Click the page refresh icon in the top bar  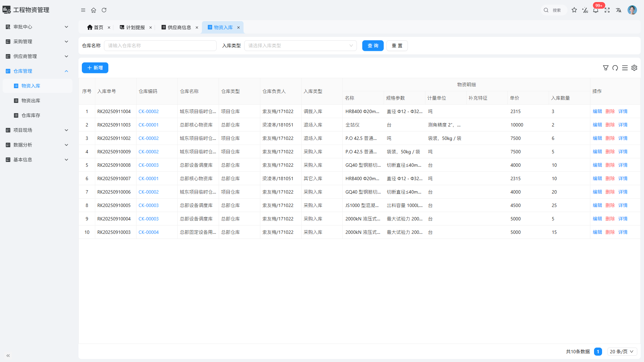pos(104,10)
